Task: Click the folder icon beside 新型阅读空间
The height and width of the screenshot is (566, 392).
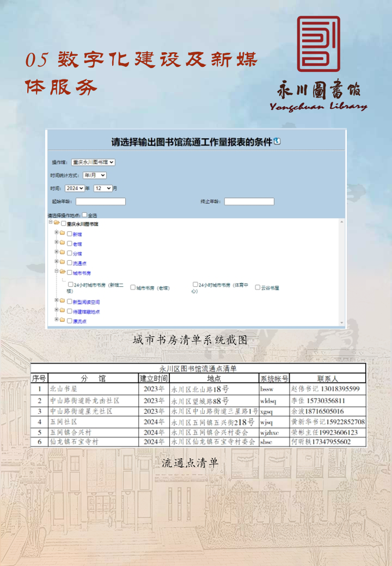Action: (x=63, y=300)
